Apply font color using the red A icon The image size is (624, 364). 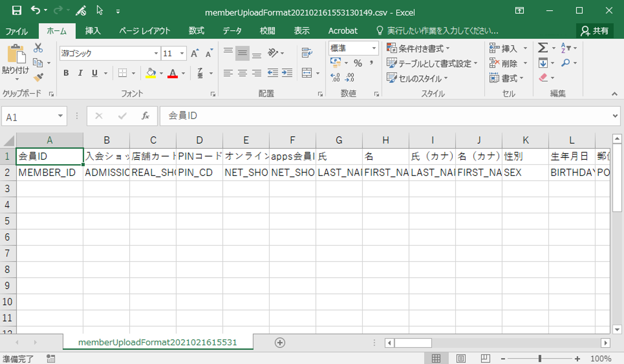[x=173, y=73]
